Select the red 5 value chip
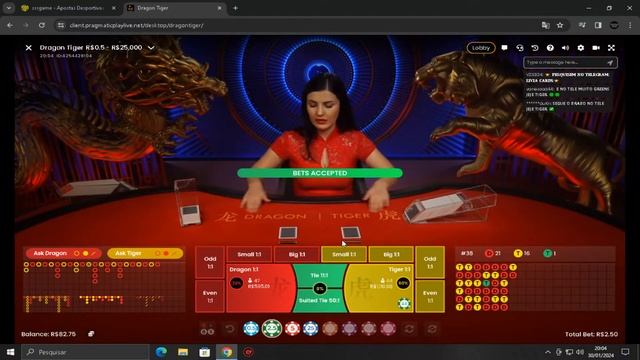640x360 pixels. [x=292, y=329]
